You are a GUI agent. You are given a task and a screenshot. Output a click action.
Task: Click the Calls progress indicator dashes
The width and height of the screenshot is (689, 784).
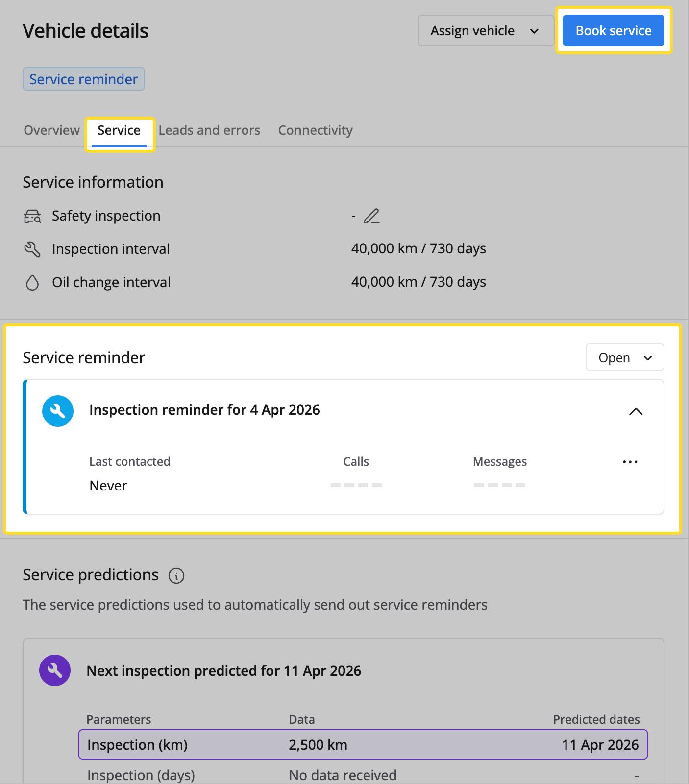click(x=356, y=485)
